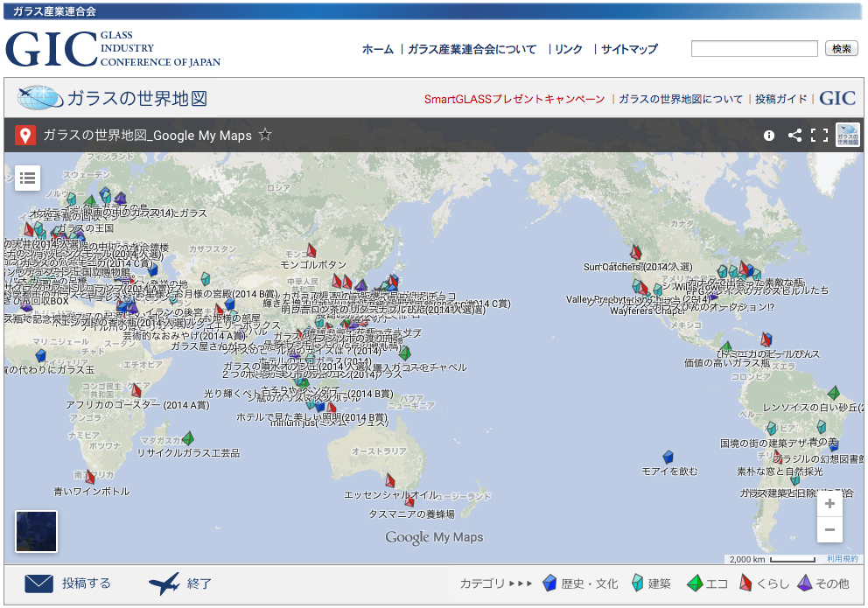The width and height of the screenshot is (868, 608).
Task: Click the リサイクルガラス工芸品 green marker
Action: [188, 438]
